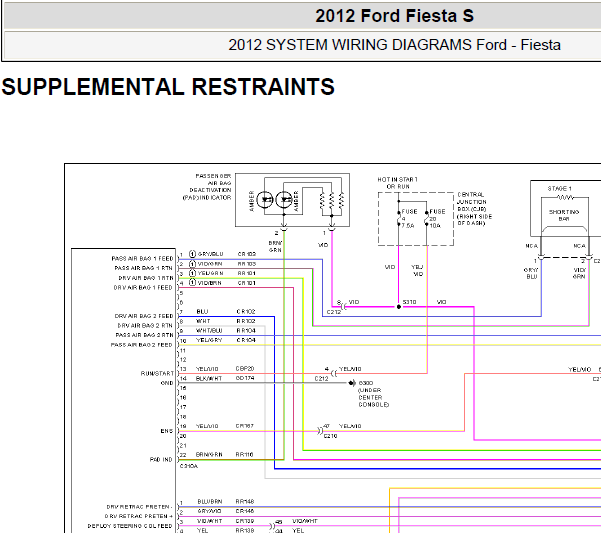Click the BLK/WHT wire label at pin 14
Screen dimensions: 601x533
pyautogui.click(x=209, y=378)
